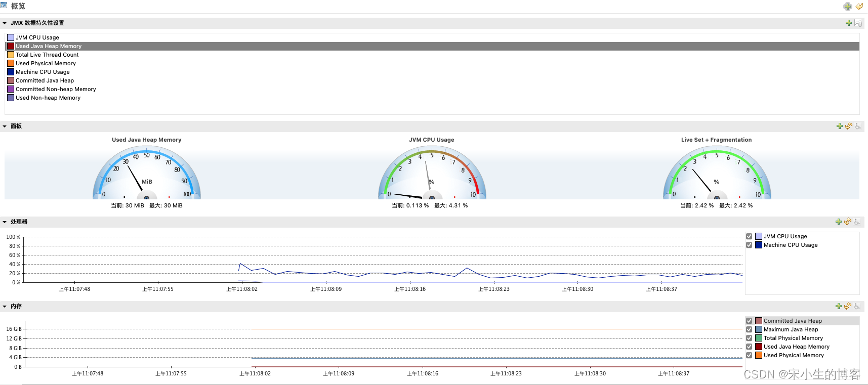Select Used Physical Memory in the JMX list
The height and width of the screenshot is (385, 868).
(432, 63)
